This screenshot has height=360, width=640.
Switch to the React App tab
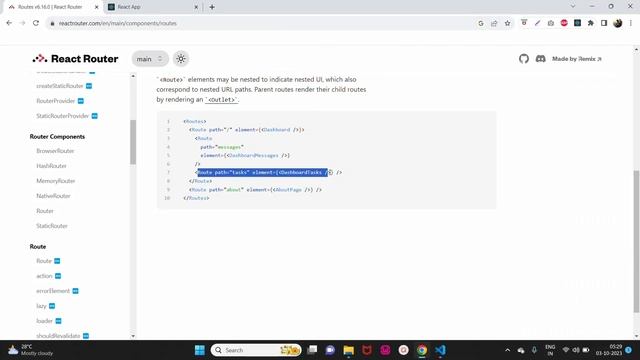151,7
